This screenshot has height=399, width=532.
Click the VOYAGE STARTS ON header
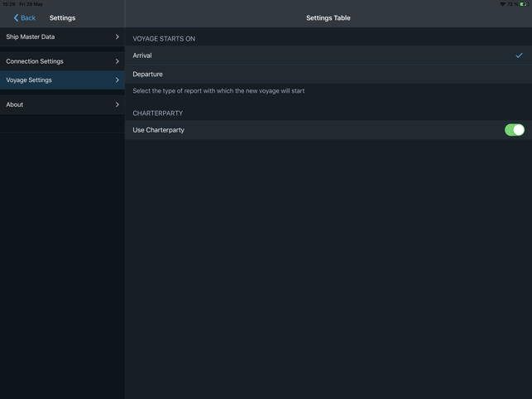164,39
